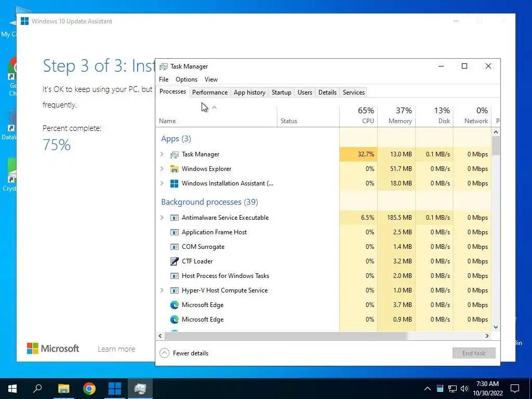
Task: Switch to the Details tab
Action: 327,92
